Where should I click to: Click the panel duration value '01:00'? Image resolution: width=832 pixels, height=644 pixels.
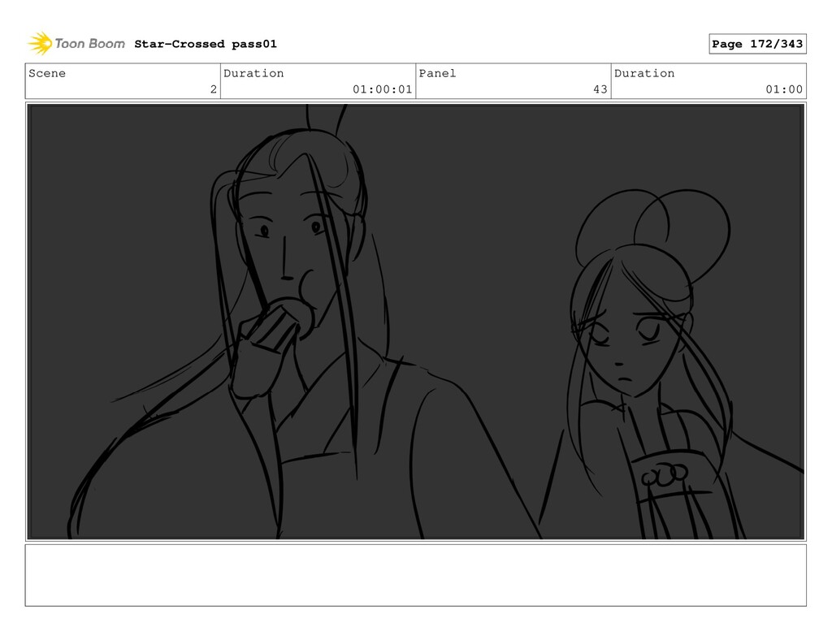784,89
